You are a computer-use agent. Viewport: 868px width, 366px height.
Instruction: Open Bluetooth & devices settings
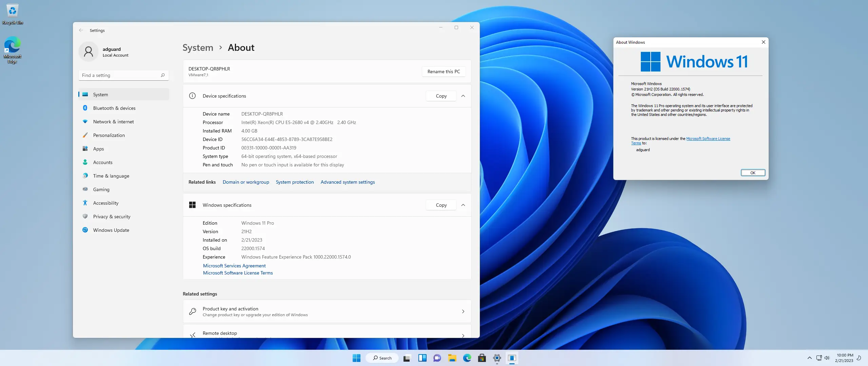(x=124, y=108)
